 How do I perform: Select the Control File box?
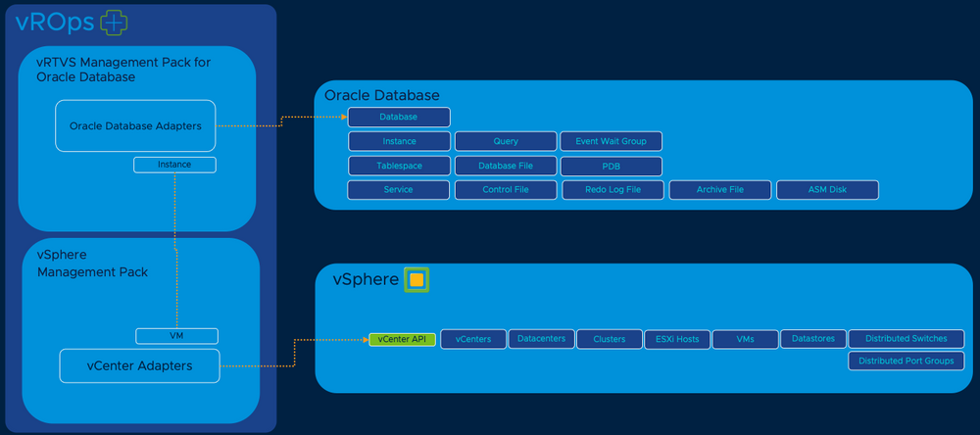pos(506,190)
